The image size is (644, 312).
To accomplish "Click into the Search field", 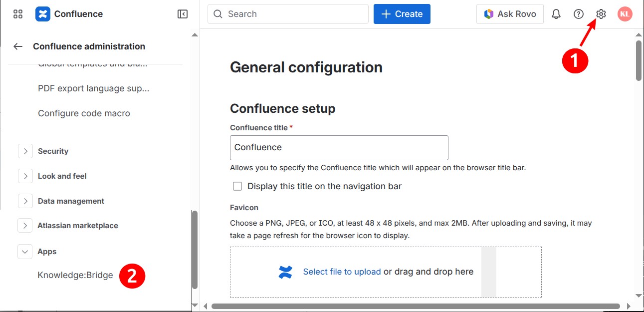I will click(288, 14).
